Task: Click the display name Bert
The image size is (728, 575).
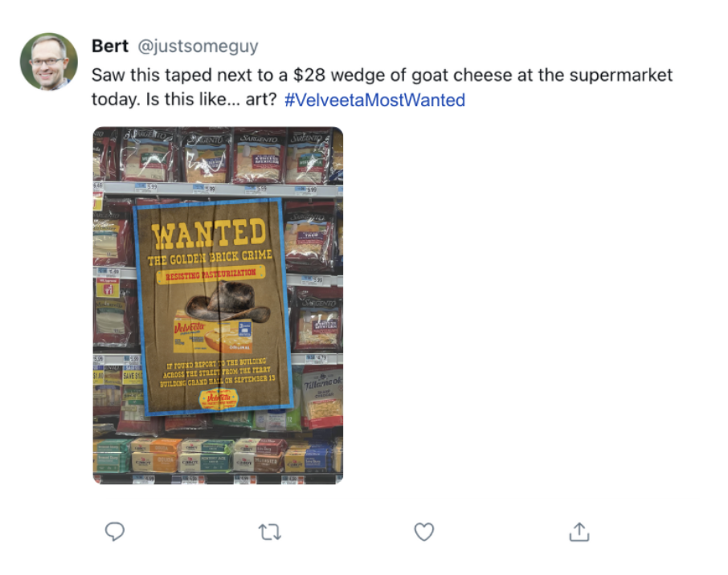Action: (x=110, y=46)
